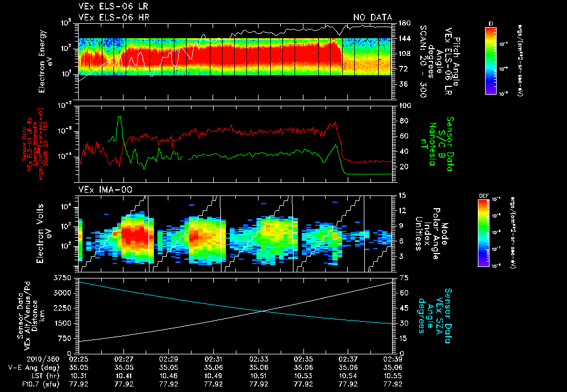The image size is (567, 392).
Task: Click the electron energy spectrogram panel
Action: coord(235,61)
